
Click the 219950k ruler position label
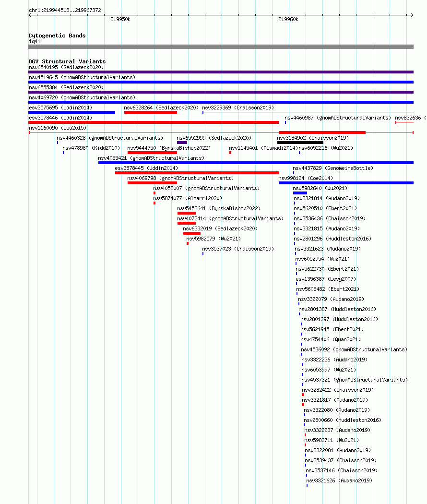tap(120, 19)
